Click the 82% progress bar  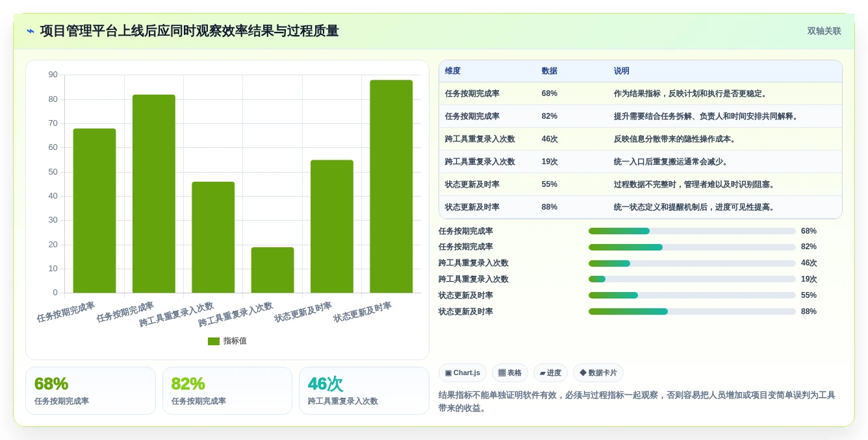click(692, 247)
